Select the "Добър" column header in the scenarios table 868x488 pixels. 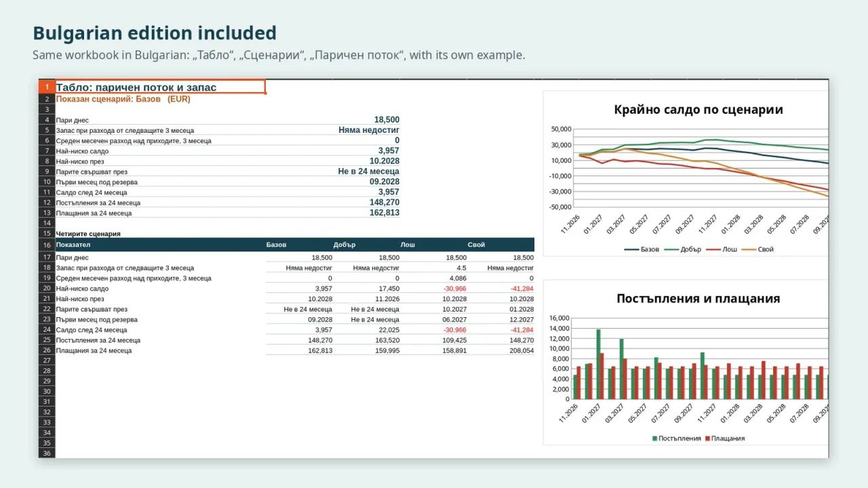(366, 245)
